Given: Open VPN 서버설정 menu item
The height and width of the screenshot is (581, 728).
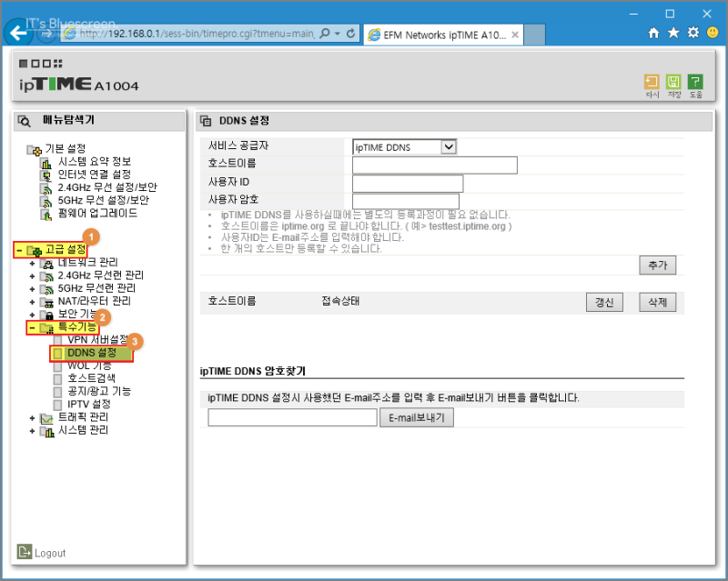Looking at the screenshot, I should [97, 340].
